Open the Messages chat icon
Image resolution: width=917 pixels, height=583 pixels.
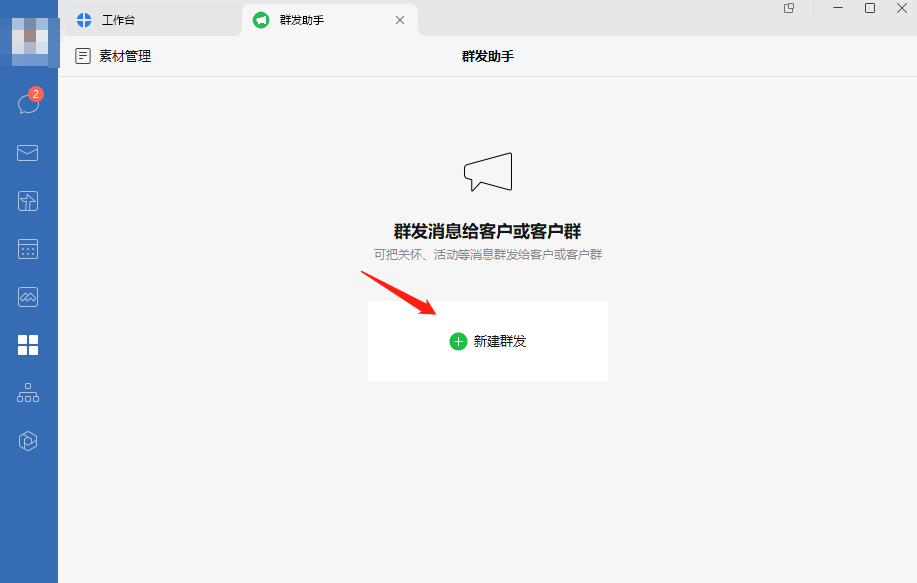coord(27,104)
